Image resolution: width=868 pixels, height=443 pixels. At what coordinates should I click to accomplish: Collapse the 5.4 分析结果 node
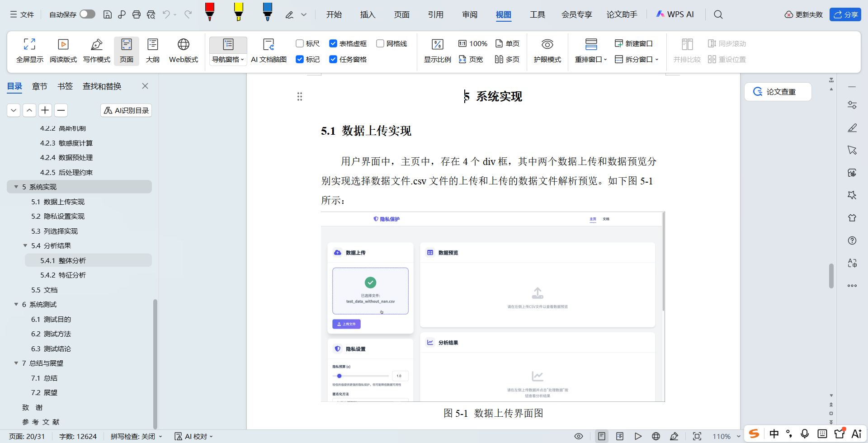pyautogui.click(x=25, y=245)
